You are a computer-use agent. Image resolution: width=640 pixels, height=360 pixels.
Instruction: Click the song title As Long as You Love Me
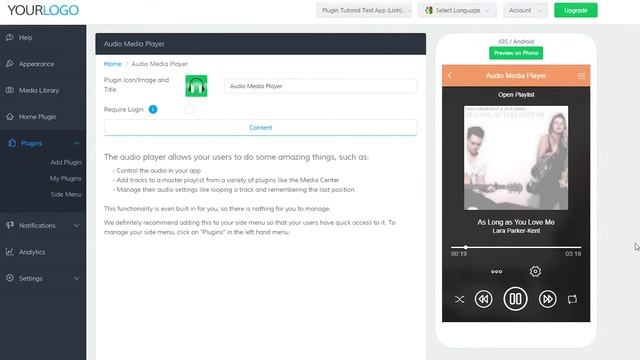click(x=516, y=222)
